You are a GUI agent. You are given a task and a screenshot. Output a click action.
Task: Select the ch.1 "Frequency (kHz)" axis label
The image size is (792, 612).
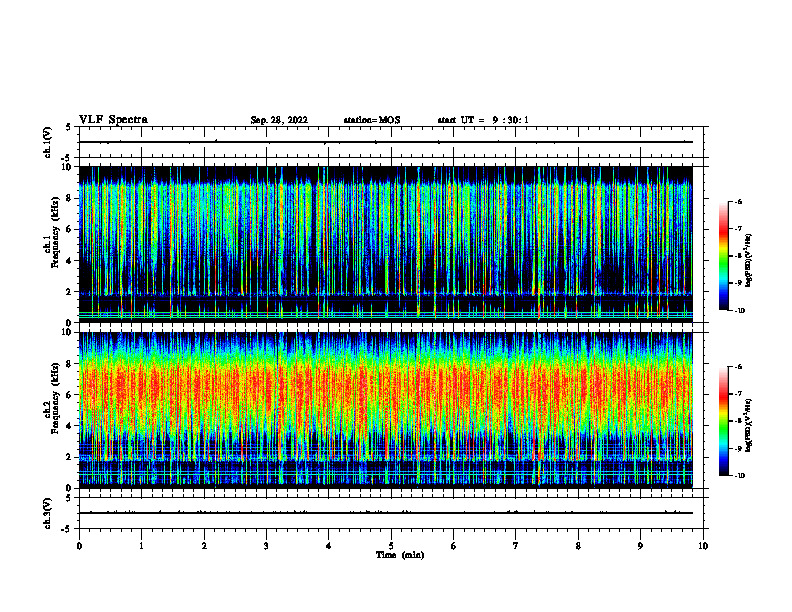point(55,233)
